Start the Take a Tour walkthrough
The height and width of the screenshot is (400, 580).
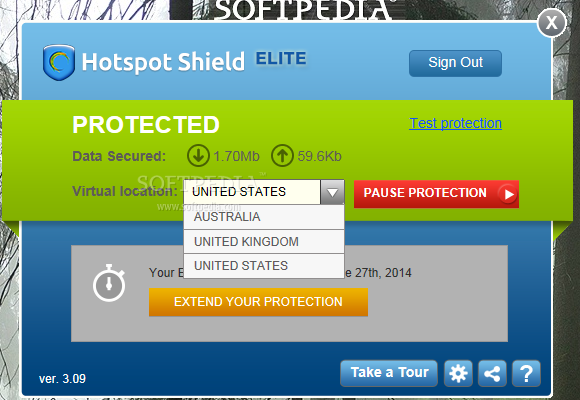click(389, 373)
